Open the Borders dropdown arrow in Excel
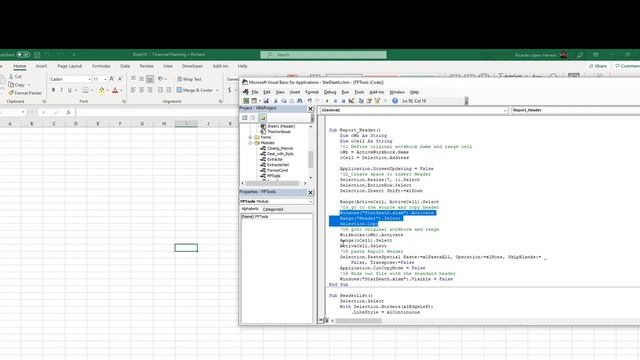640x360 pixels. [x=91, y=90]
